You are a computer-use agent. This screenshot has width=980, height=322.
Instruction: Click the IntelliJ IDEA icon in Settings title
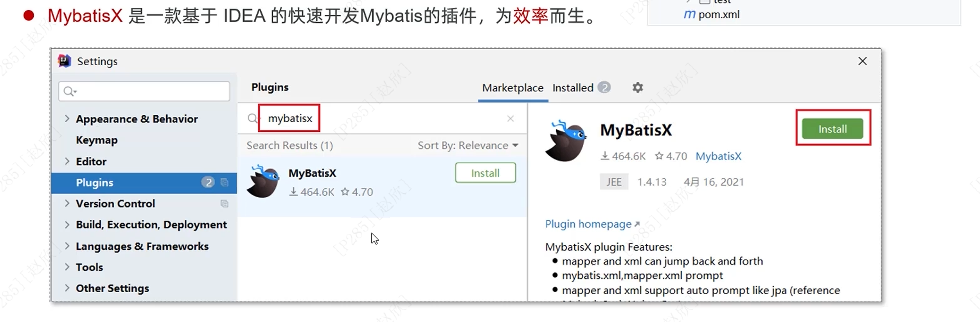(64, 61)
